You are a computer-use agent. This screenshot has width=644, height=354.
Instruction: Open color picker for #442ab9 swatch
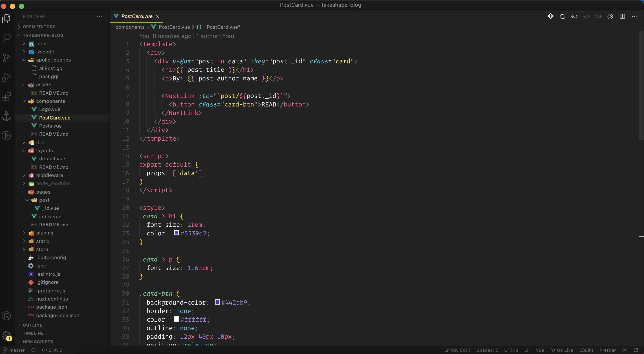pyautogui.click(x=217, y=302)
